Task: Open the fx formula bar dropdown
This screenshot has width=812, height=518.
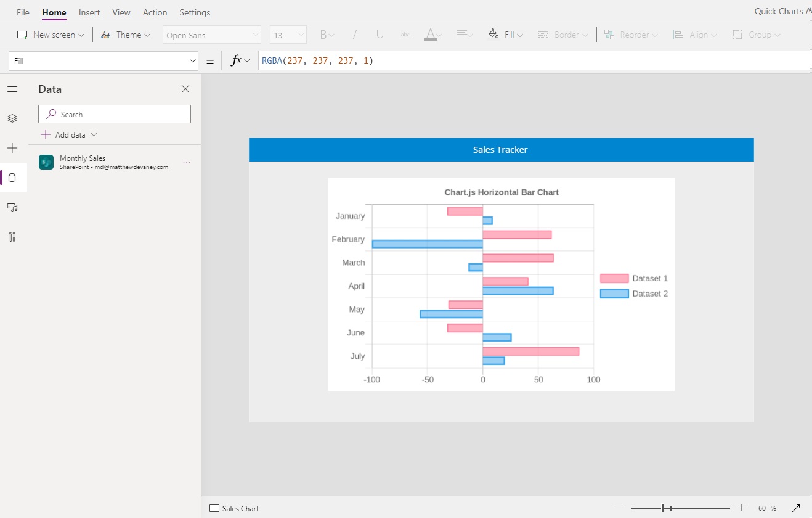Action: coord(239,60)
